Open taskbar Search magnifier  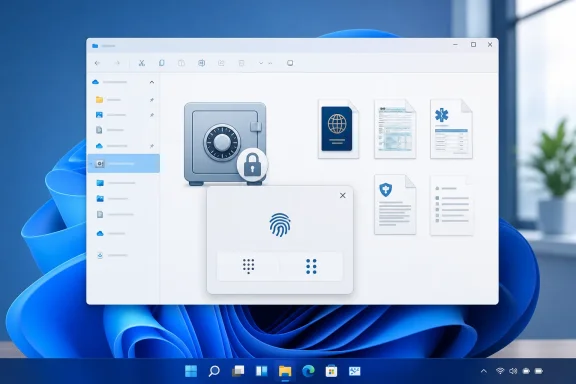(214, 371)
